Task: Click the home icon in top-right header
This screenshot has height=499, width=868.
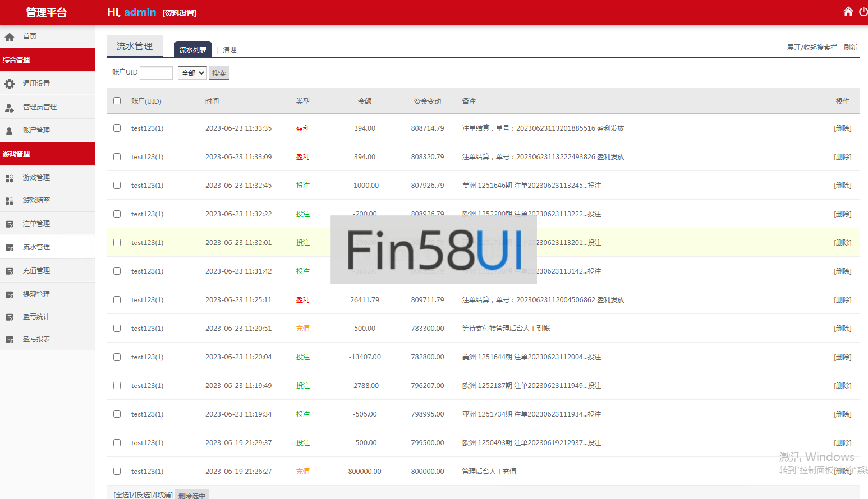Action: tap(848, 12)
